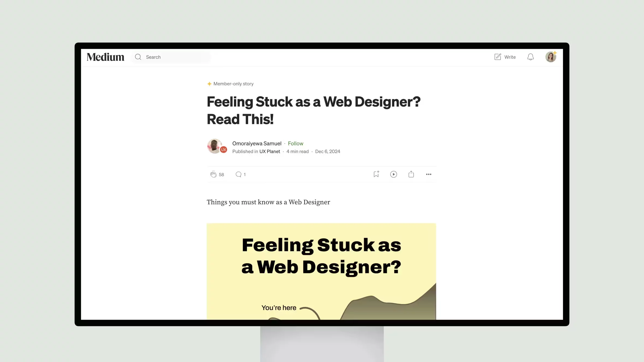Viewport: 644px width, 362px height.
Task: Click the Member-only story badge
Action: pyautogui.click(x=230, y=83)
